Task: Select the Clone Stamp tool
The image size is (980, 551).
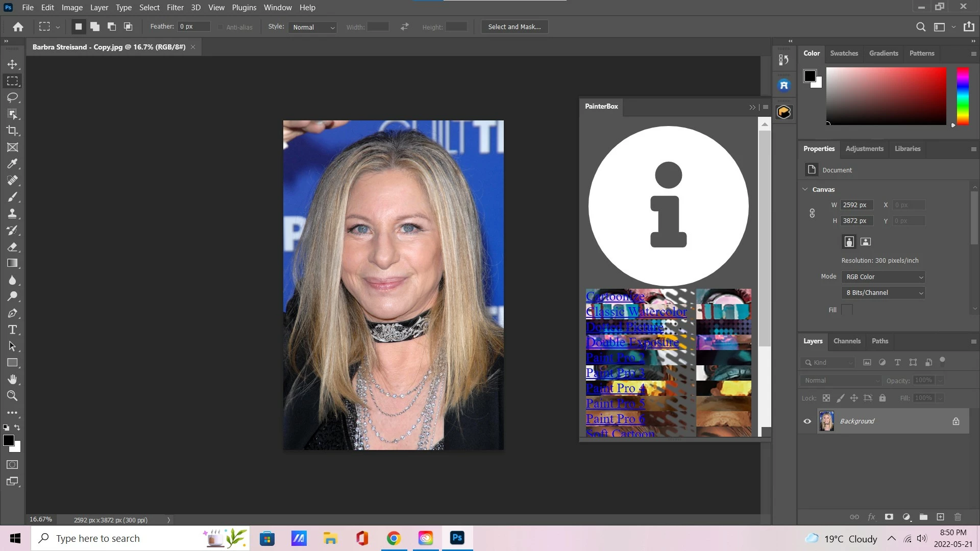Action: tap(12, 213)
